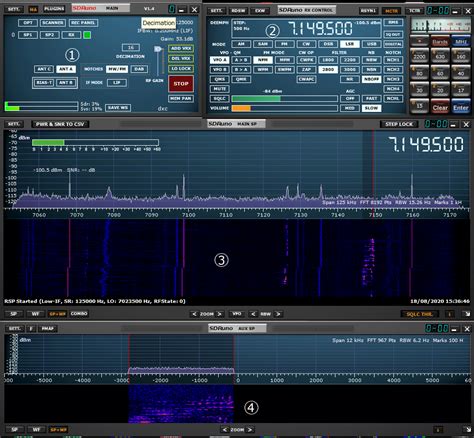Copy VFO A to B with the A > B button
This screenshot has width=474, height=438.
pyautogui.click(x=241, y=60)
